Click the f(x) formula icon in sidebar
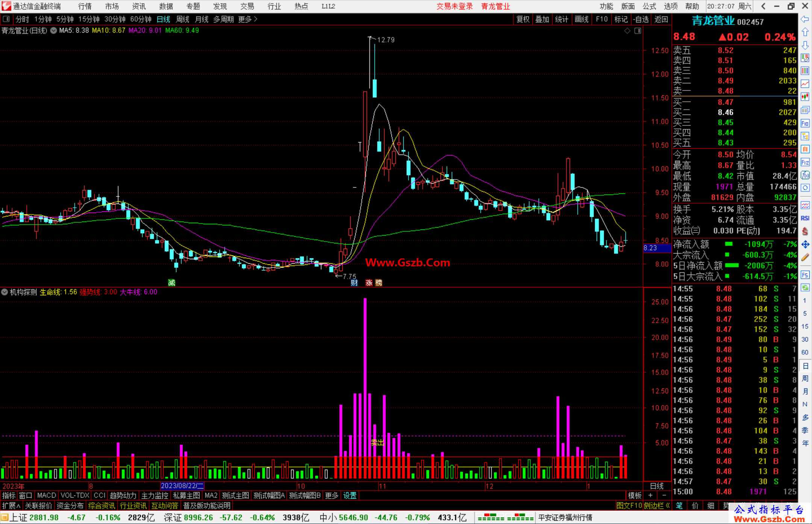 click(805, 175)
